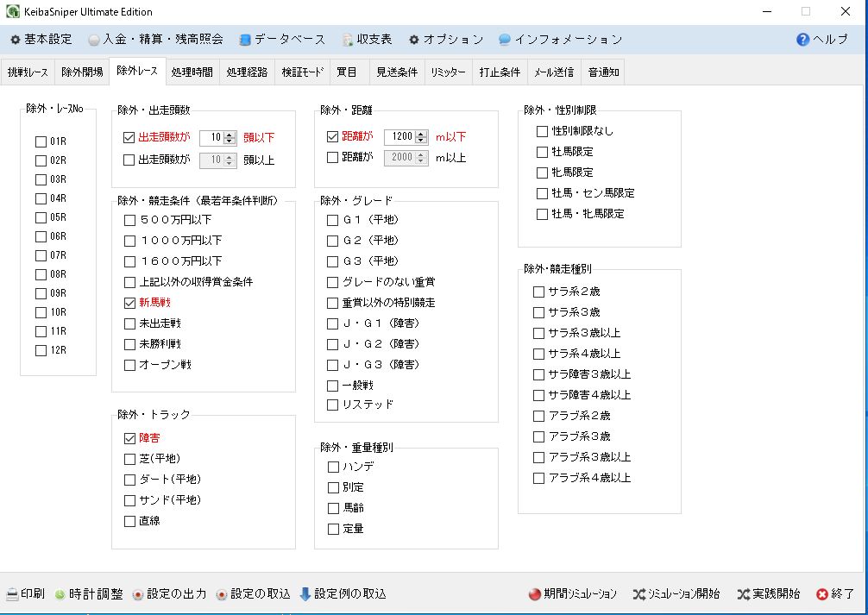The height and width of the screenshot is (615, 868).
Task: Click the red ball icon beside 期間シミュレーション
Action: [534, 594]
